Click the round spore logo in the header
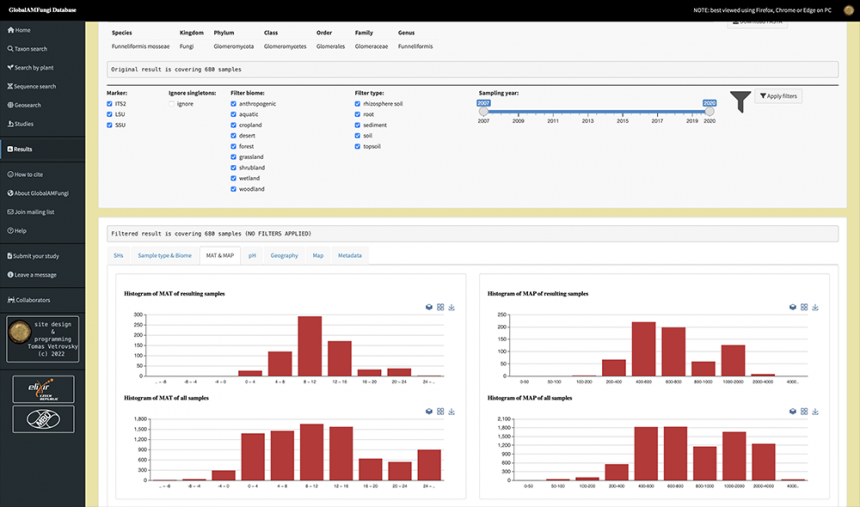This screenshot has height=507, width=860. 848,10
